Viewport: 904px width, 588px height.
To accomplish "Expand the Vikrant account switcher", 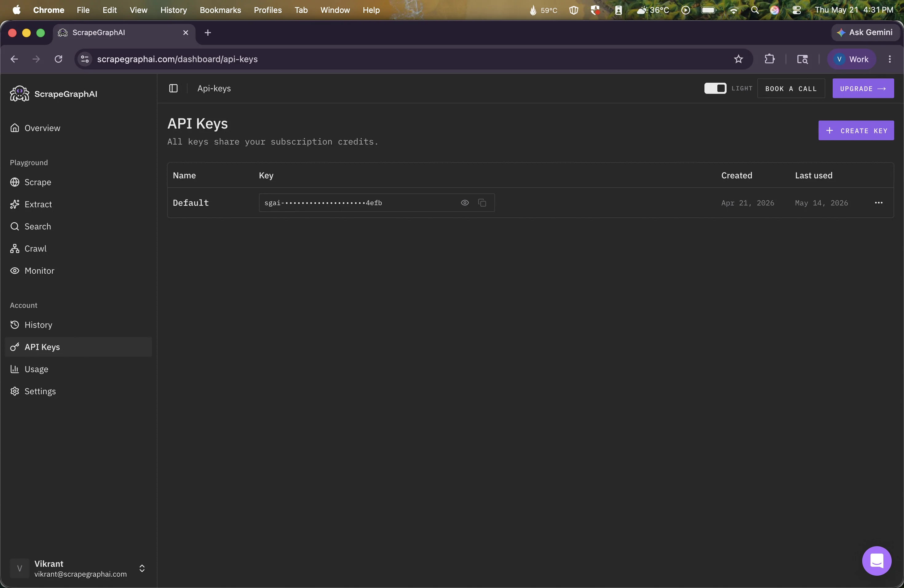I will click(142, 568).
